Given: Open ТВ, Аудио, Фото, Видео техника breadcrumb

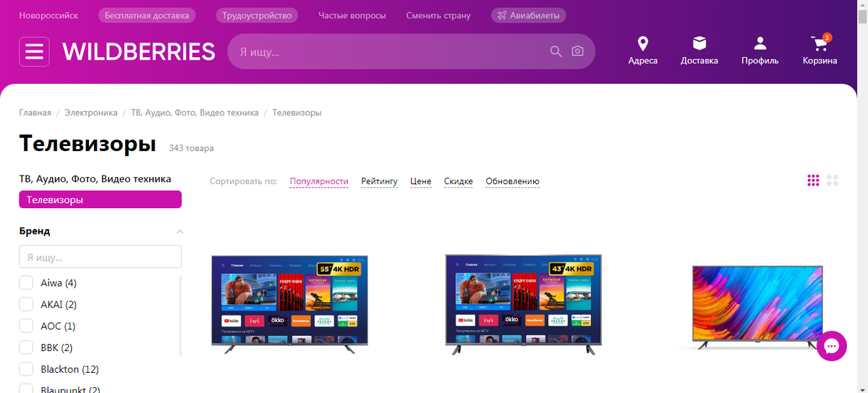Looking at the screenshot, I should click(195, 113).
